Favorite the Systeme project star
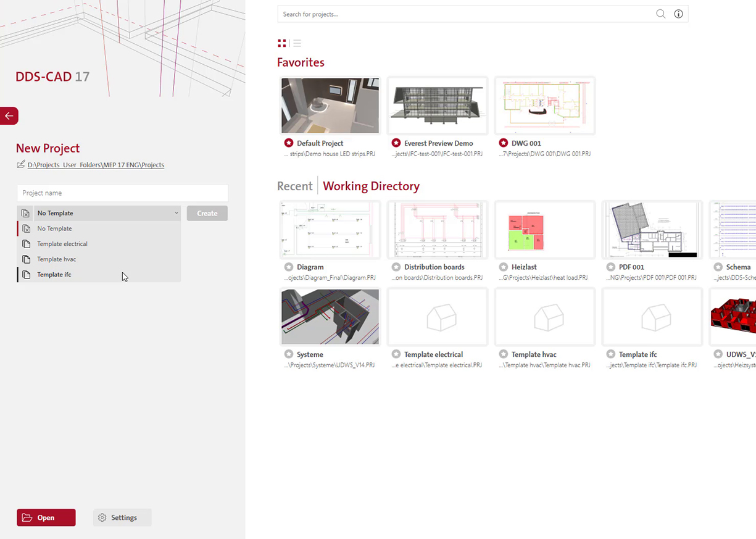 [289, 354]
